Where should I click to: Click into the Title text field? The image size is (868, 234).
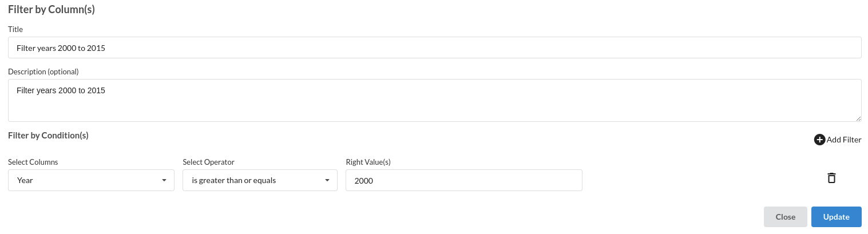point(435,48)
